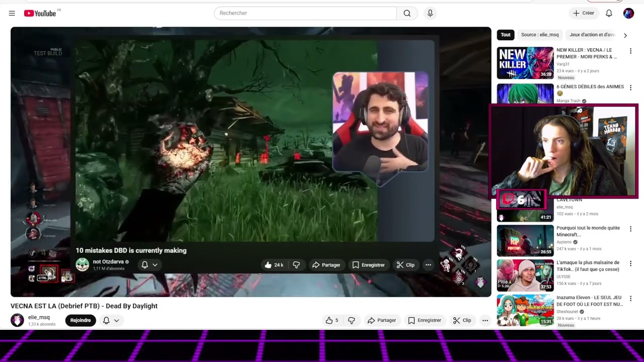644x362 pixels.
Task: Like the elie_msq video with 5 likes
Action: pyautogui.click(x=332, y=320)
